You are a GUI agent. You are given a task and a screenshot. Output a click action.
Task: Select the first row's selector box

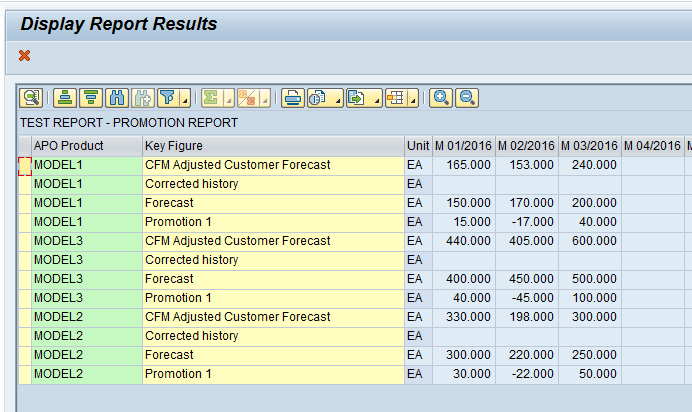coord(24,166)
